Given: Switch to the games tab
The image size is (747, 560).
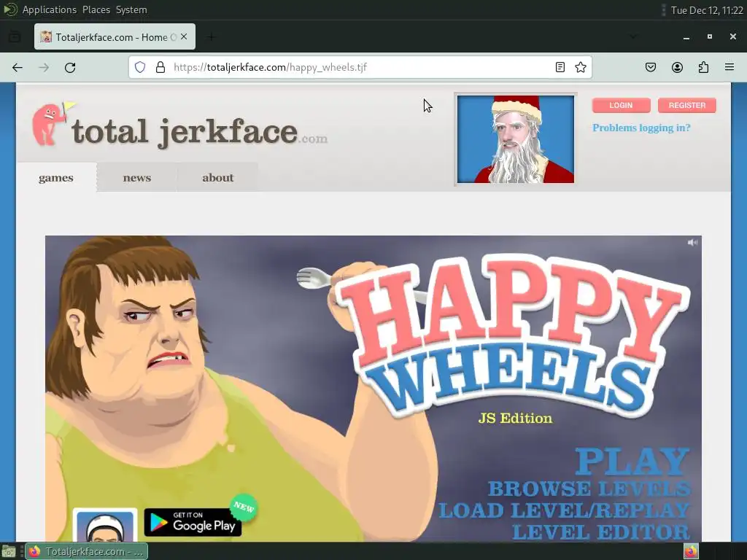Looking at the screenshot, I should coord(56,178).
